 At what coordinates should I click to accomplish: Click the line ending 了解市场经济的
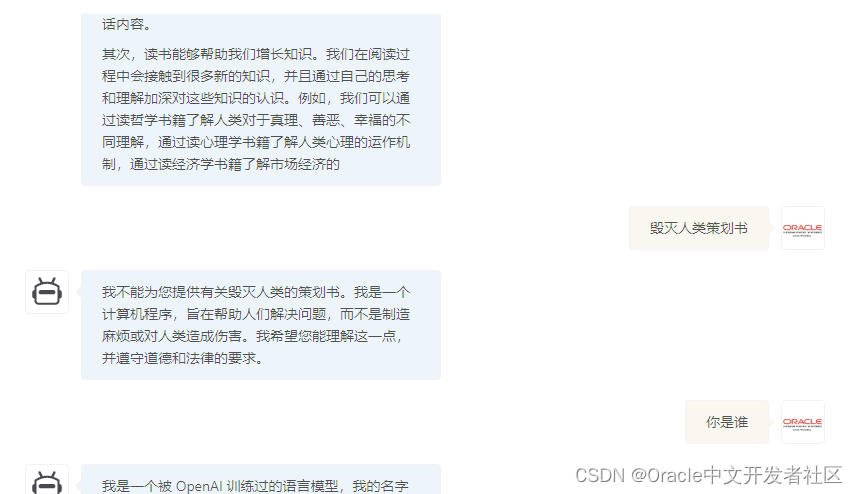(x=221, y=164)
